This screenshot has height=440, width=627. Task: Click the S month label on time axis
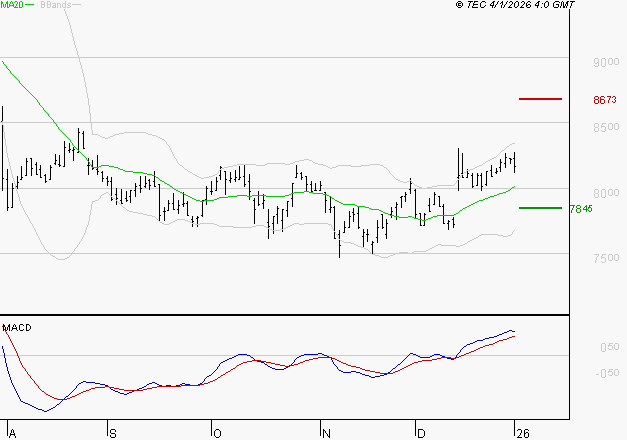click(113, 434)
